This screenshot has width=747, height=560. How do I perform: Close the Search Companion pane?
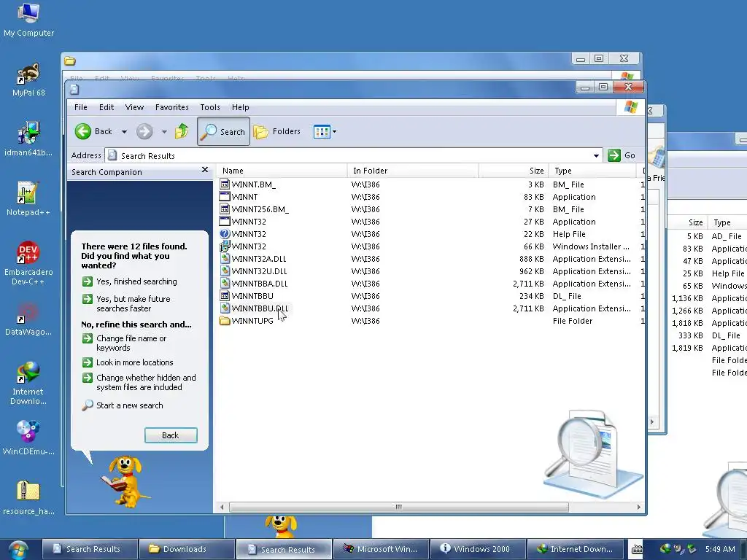pos(205,170)
